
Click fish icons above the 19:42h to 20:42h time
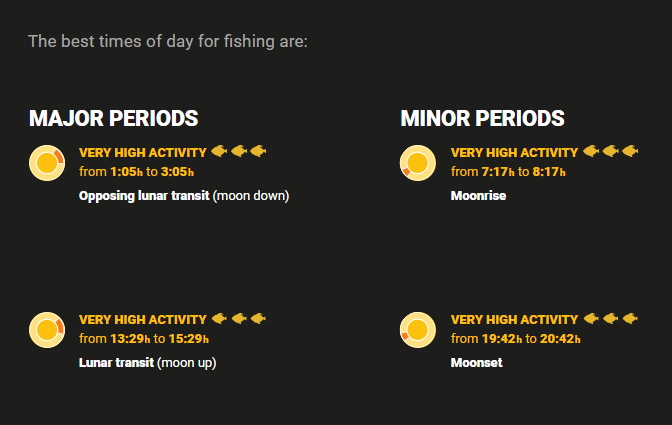click(x=610, y=319)
